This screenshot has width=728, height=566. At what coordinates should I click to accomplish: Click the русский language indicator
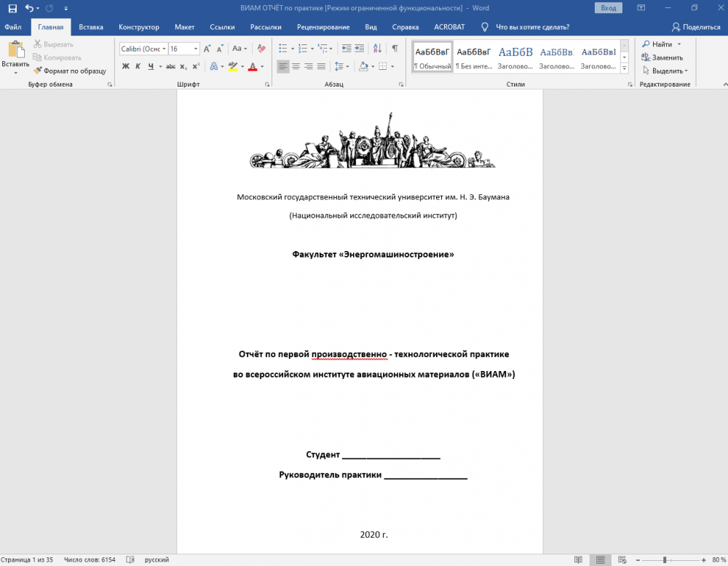(x=157, y=560)
